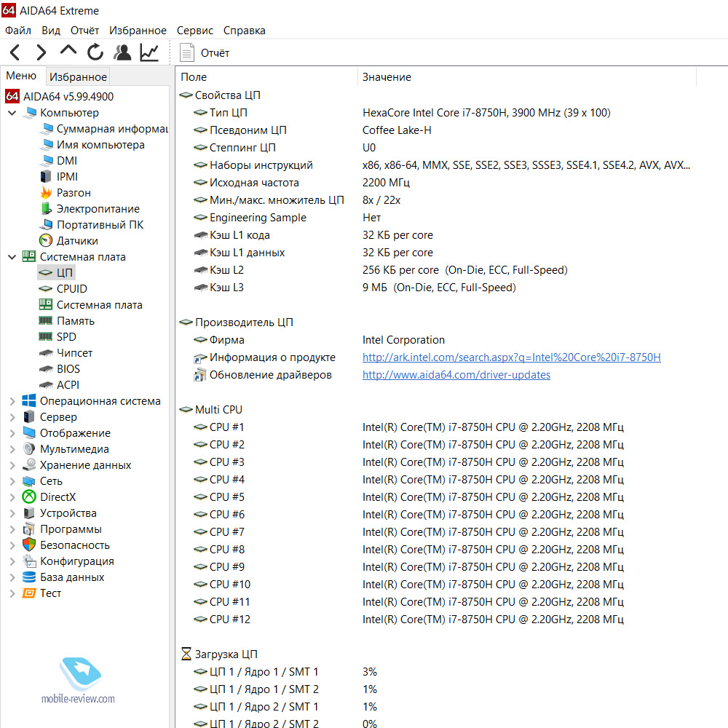Click the Forward navigation arrow

coord(41,52)
